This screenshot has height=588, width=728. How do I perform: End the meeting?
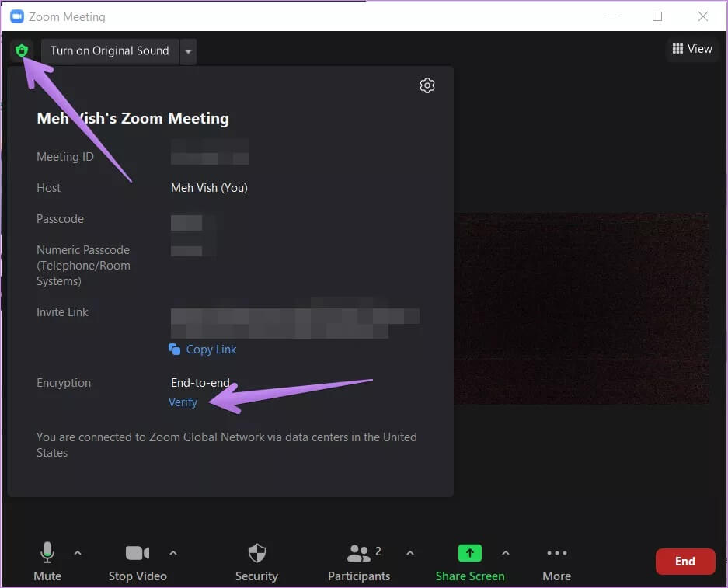point(685,561)
